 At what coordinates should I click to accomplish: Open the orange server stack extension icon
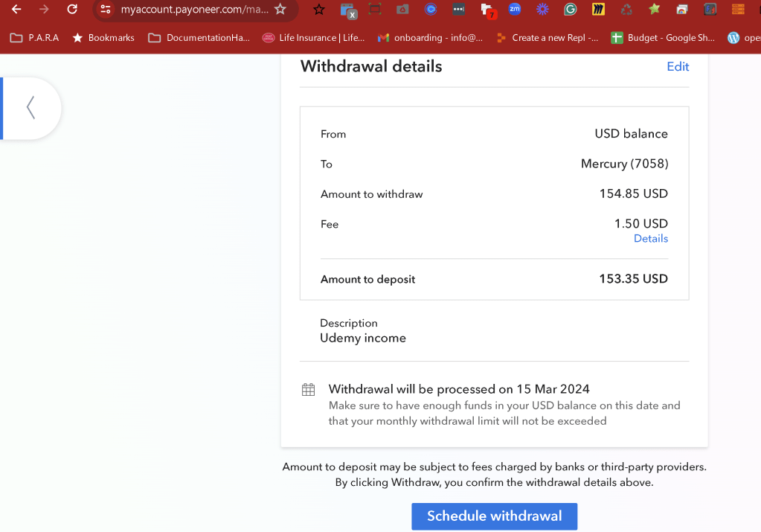(x=738, y=9)
